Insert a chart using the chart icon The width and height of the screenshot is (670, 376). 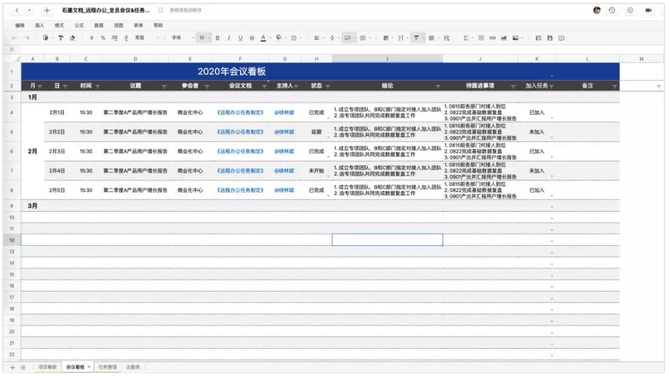pyautogui.click(x=504, y=38)
